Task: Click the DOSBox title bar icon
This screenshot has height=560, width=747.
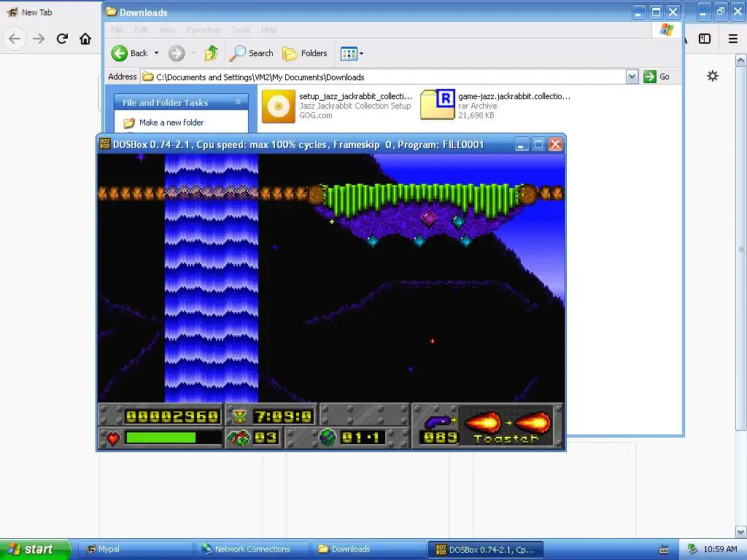Action: 105,144
